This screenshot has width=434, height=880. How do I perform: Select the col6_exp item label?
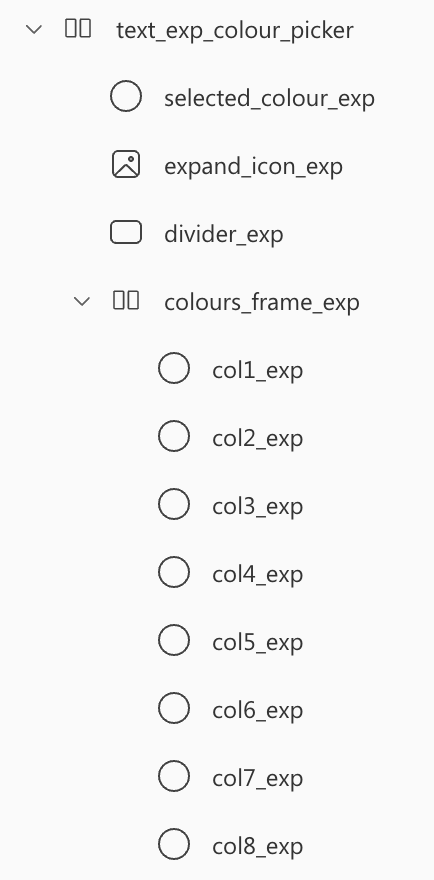click(258, 710)
